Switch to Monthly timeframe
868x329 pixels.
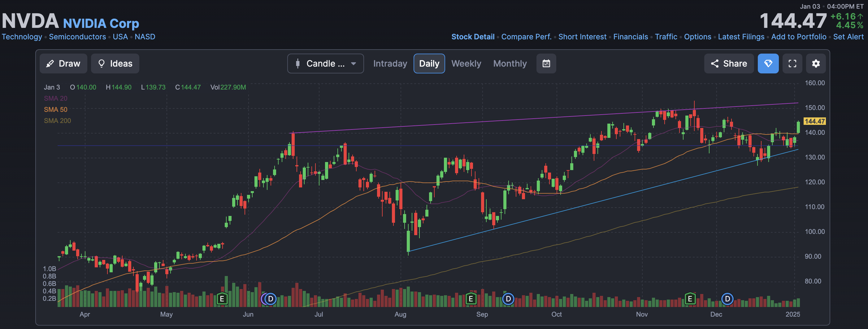tap(510, 64)
